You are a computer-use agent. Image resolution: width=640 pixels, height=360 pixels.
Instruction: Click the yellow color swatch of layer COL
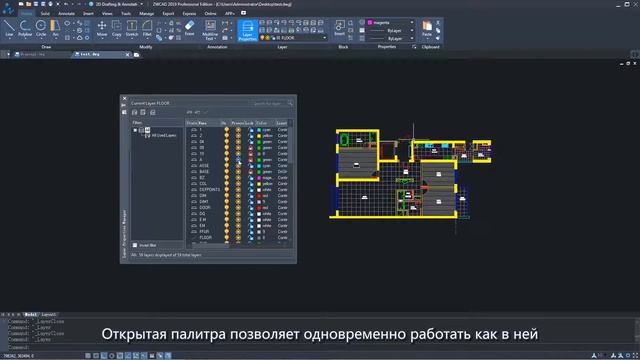click(x=259, y=184)
